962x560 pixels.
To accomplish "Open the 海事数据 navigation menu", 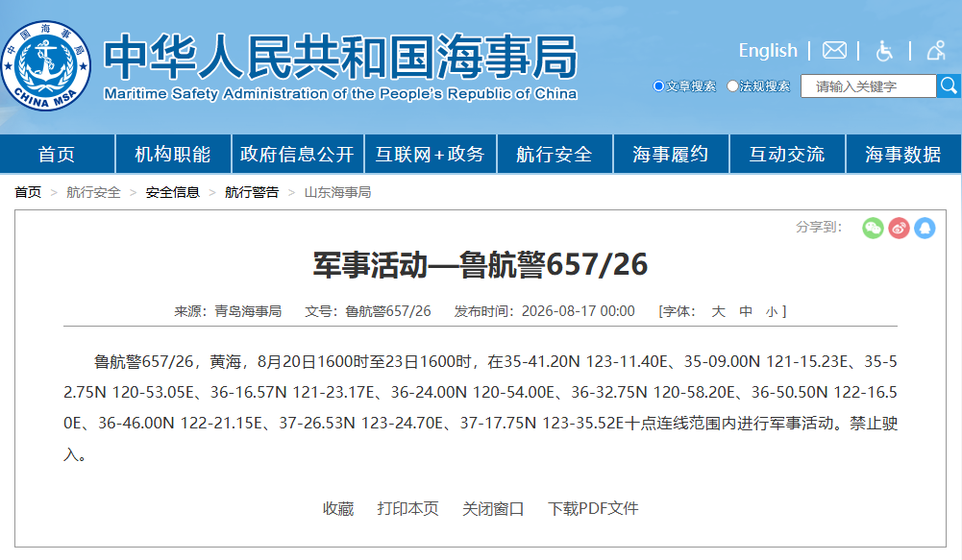I will 903,154.
